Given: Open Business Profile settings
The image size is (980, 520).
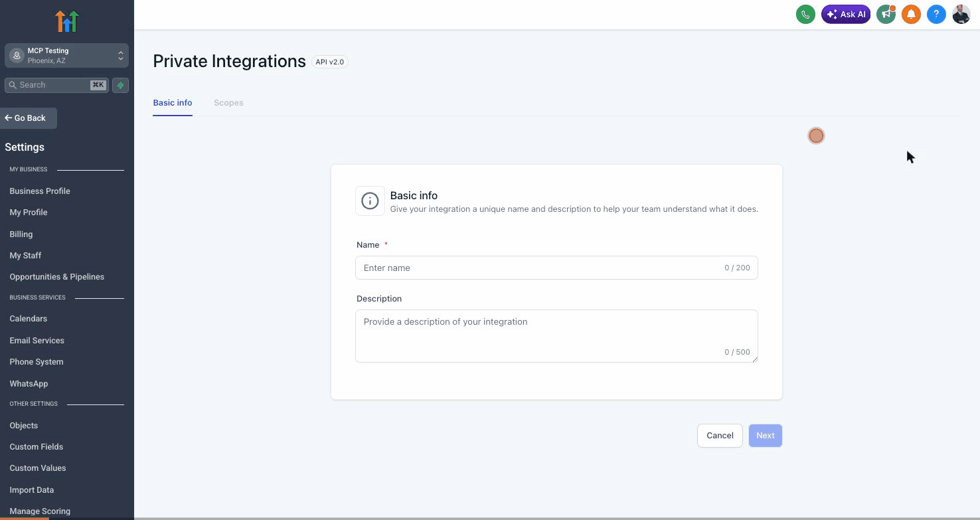Looking at the screenshot, I should (x=40, y=191).
